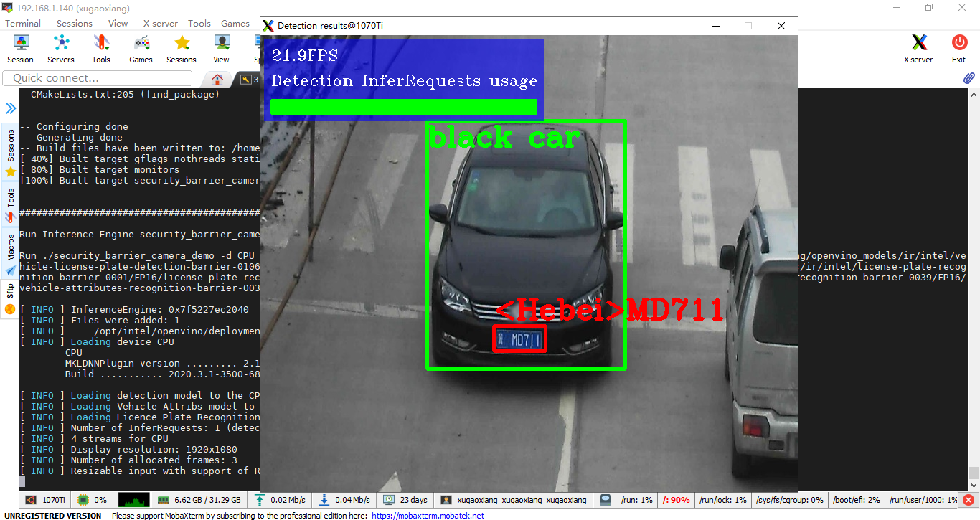Collapse the sidebar with double chevron
Viewport: 980px width, 520px height.
(10, 108)
